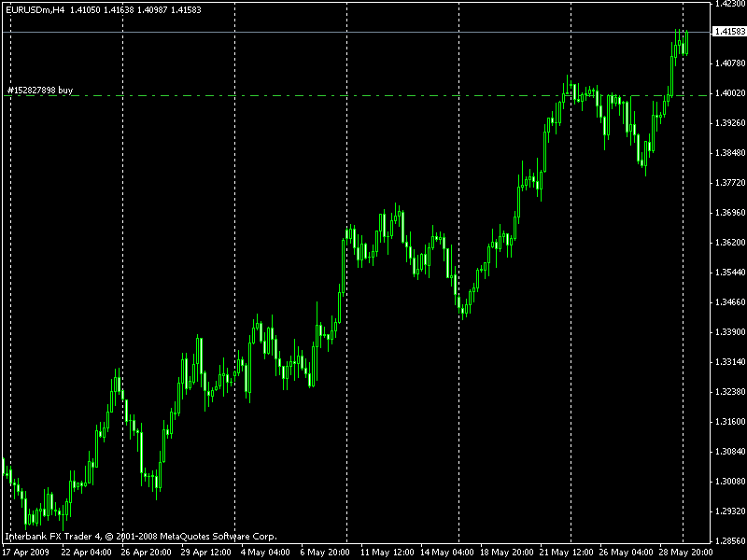Click the 1.36200 price axis label
The width and height of the screenshot is (747, 560).
pyautogui.click(x=726, y=242)
